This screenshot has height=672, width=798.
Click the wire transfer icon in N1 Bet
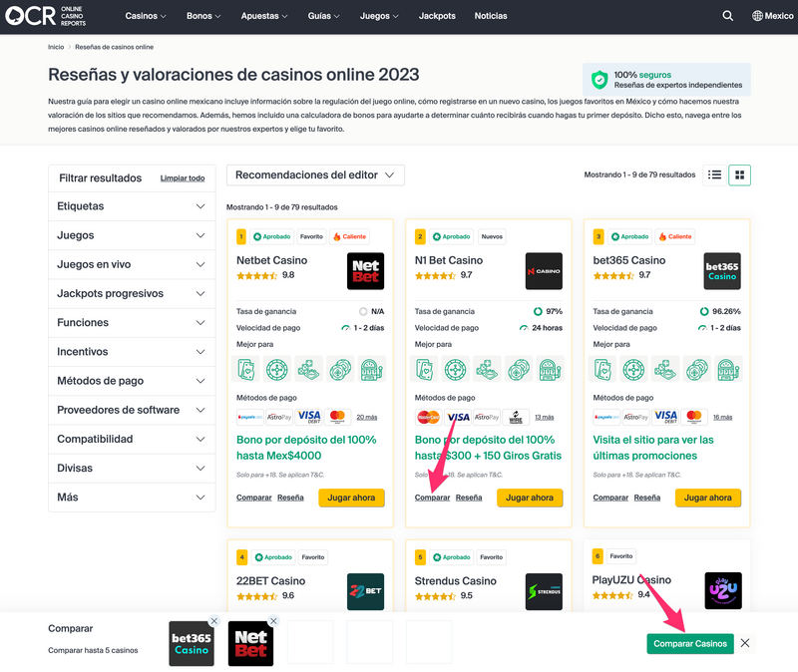516,417
